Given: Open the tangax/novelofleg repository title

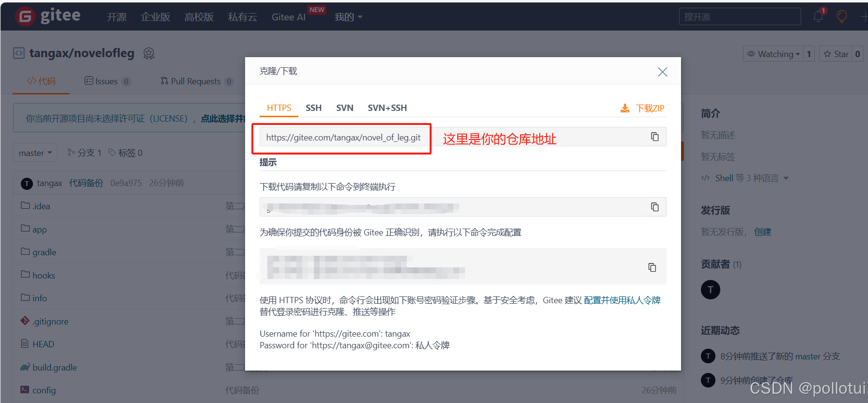Looking at the screenshot, I should point(82,53).
